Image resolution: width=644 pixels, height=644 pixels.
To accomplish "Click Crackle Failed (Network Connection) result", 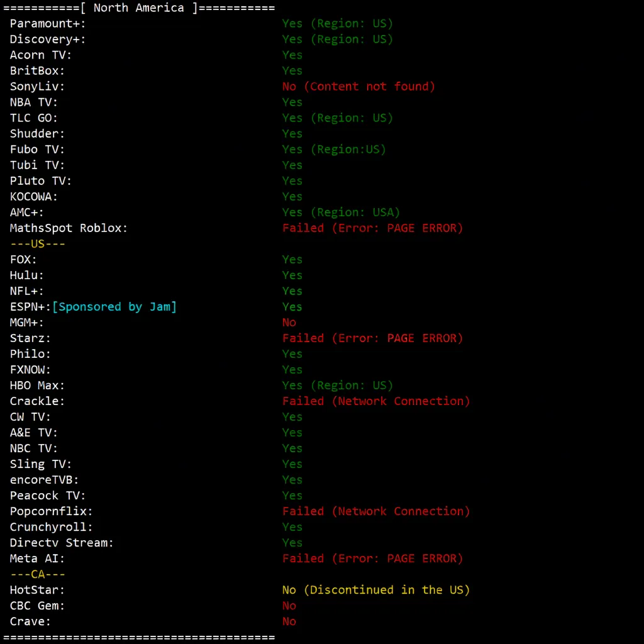I will pos(376,401).
